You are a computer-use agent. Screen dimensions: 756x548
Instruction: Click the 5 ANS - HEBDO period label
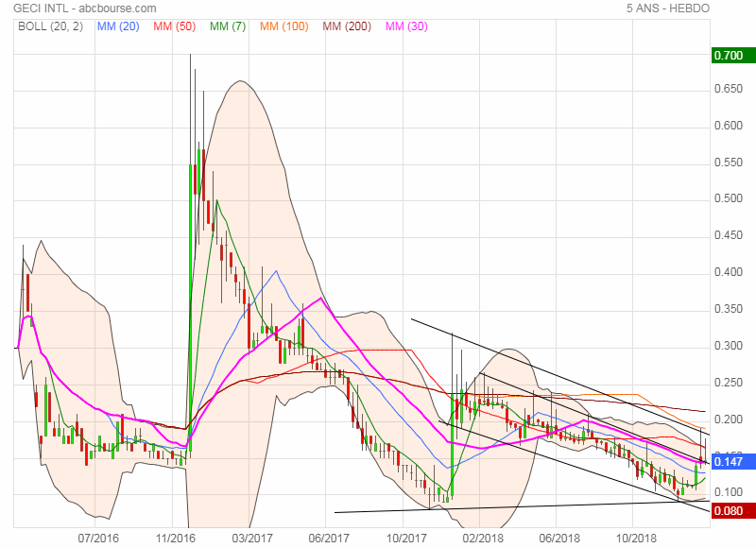[x=668, y=9]
